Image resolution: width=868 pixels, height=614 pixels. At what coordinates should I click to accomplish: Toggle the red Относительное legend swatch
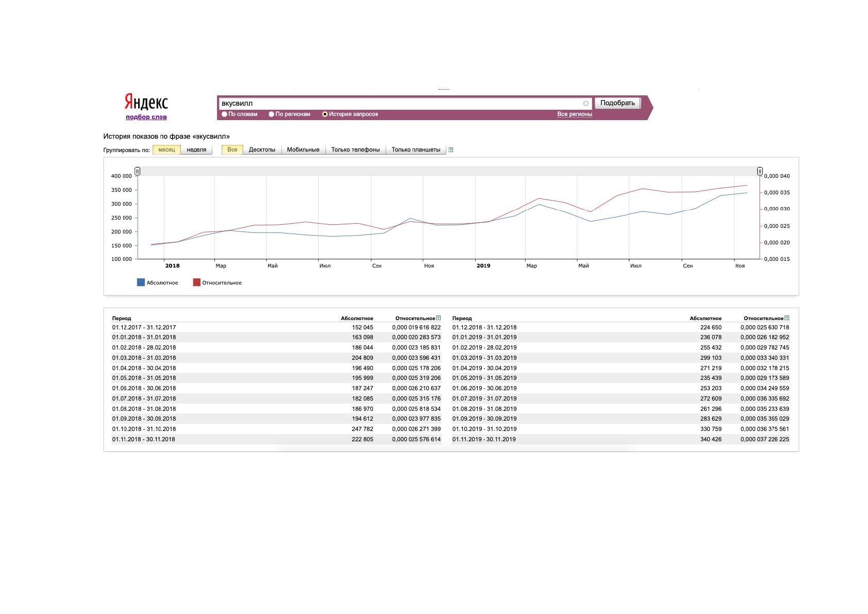pyautogui.click(x=197, y=283)
